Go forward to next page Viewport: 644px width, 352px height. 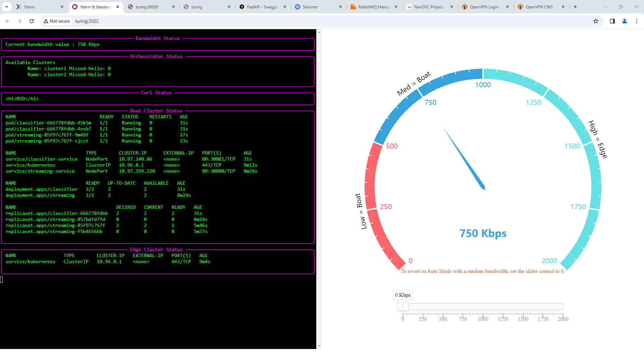click(x=19, y=21)
